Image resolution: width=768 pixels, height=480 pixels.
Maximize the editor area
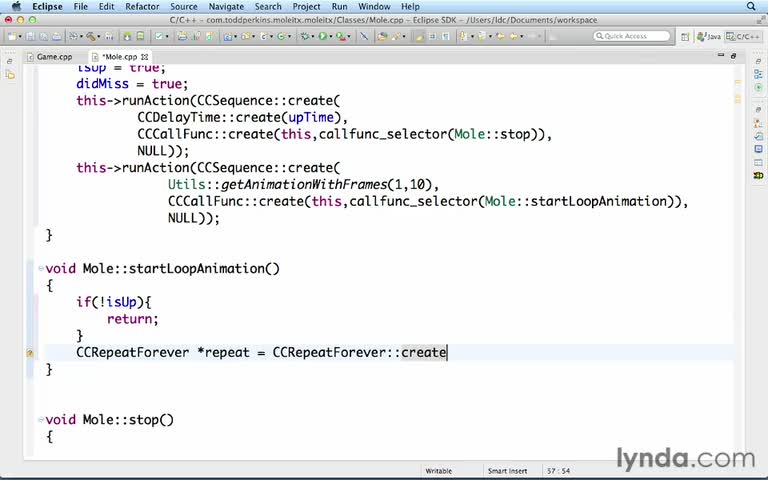pos(733,56)
